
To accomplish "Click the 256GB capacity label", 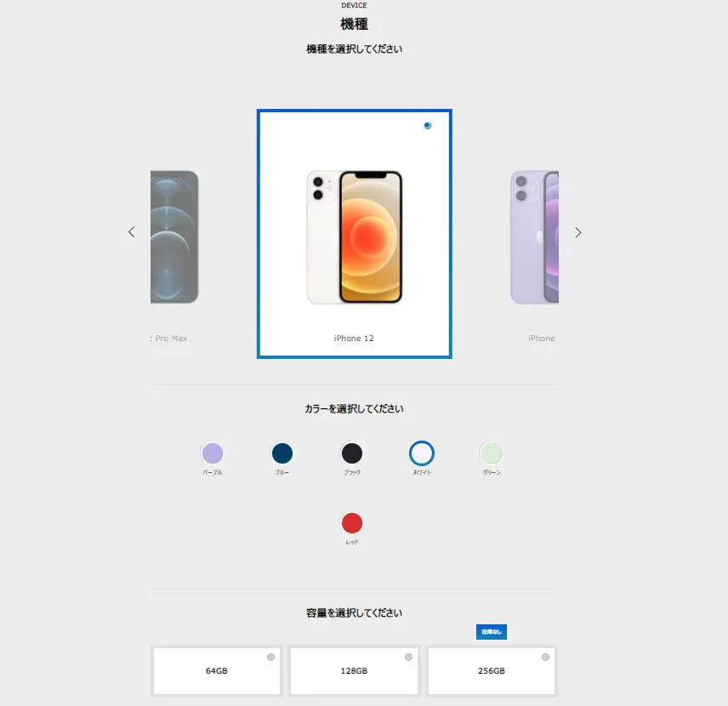I will click(492, 670).
